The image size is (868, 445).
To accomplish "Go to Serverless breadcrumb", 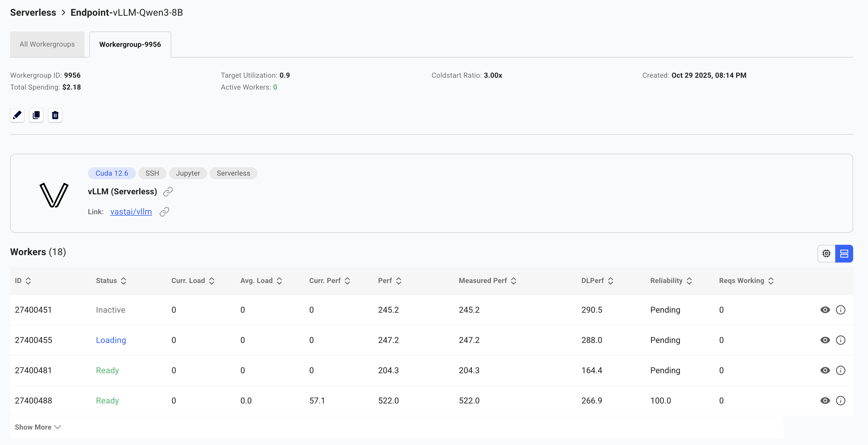I will (x=33, y=12).
